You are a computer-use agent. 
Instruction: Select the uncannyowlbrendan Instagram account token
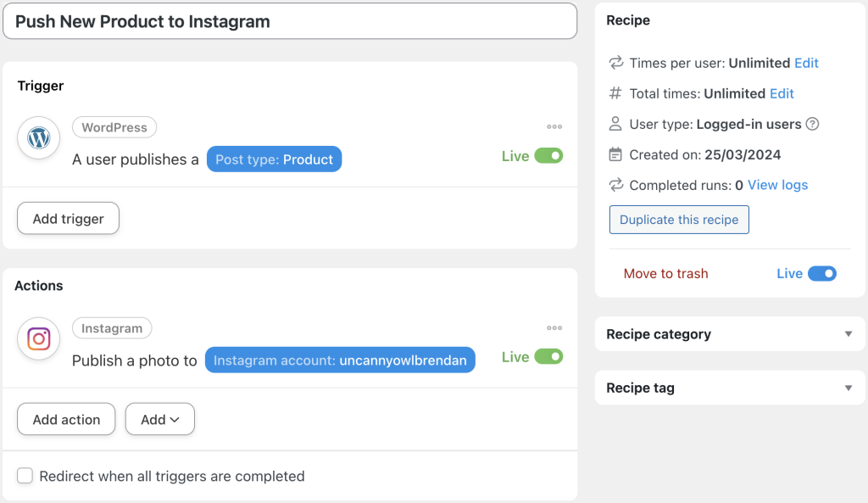(x=340, y=360)
